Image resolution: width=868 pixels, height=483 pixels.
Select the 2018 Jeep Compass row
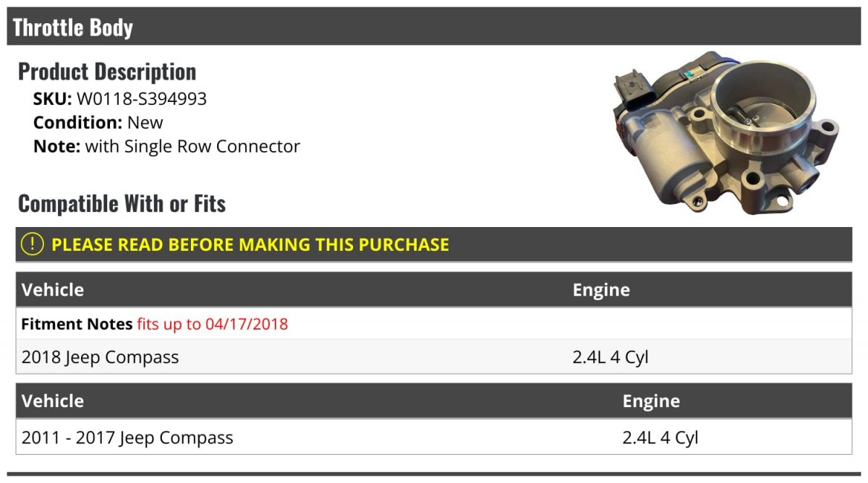[x=434, y=356]
